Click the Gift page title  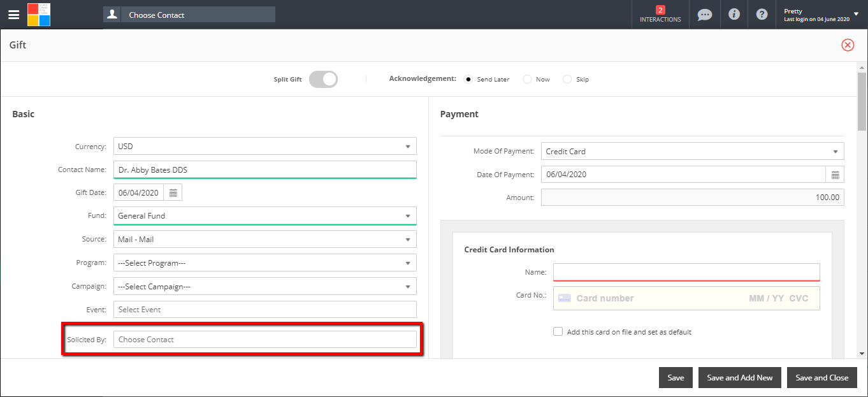pos(18,45)
